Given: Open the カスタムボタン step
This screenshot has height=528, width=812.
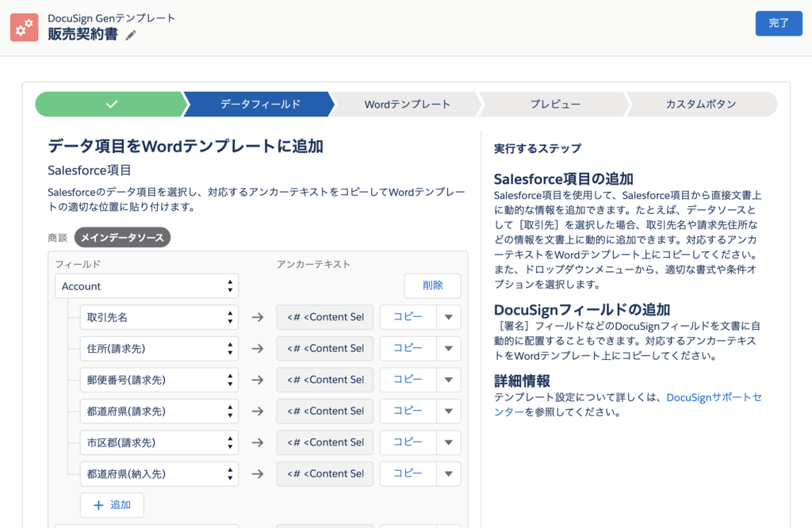Looking at the screenshot, I should (x=701, y=104).
